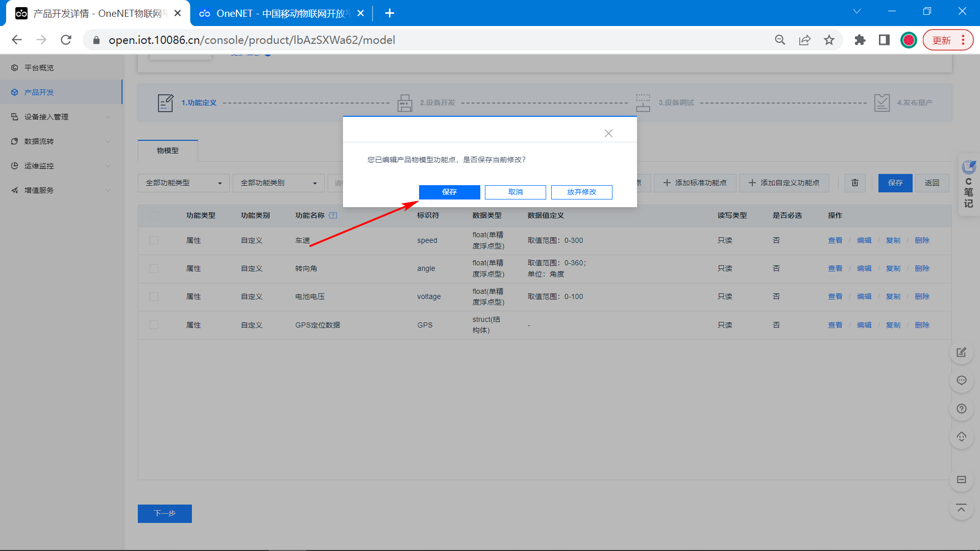Click the question mark help icon on right
This screenshot has width=980, height=551.
[x=961, y=409]
